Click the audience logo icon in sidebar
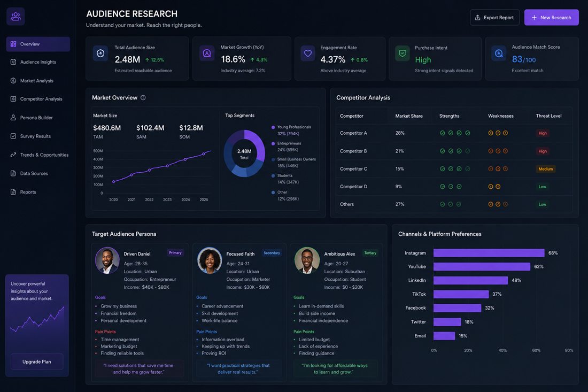Image resolution: width=588 pixels, height=392 pixels. tap(16, 17)
